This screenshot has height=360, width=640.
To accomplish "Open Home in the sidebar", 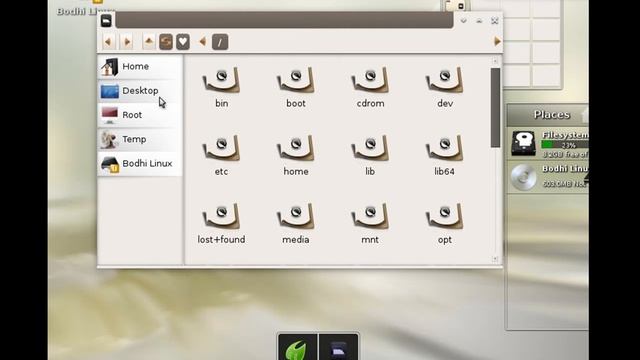I will click(x=140, y=67).
